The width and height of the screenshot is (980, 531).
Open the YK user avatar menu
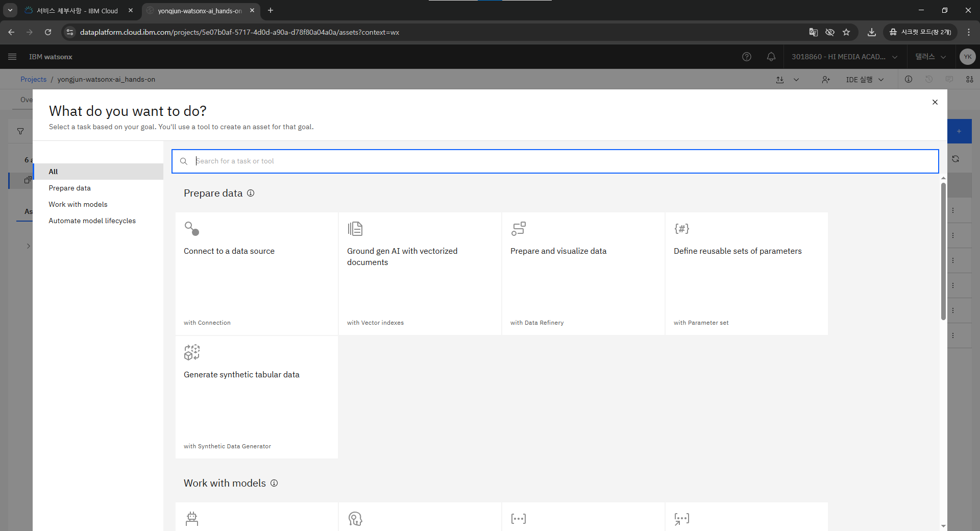967,57
